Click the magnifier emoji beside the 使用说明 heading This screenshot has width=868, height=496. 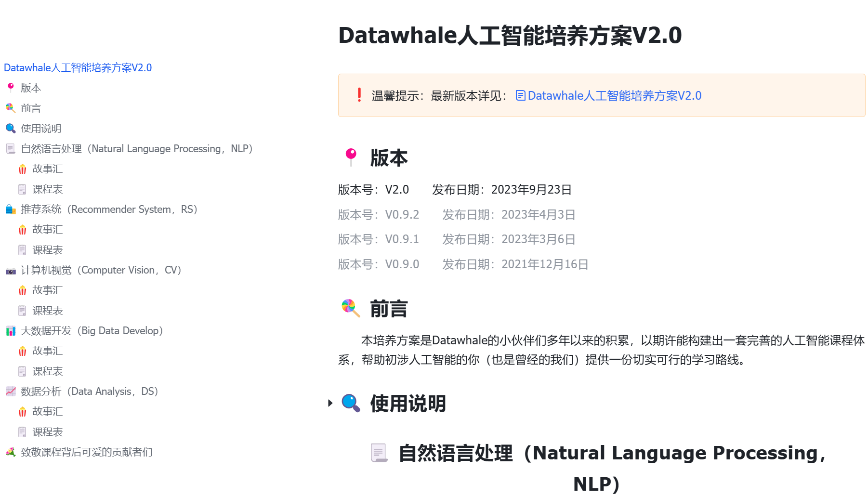(x=351, y=403)
